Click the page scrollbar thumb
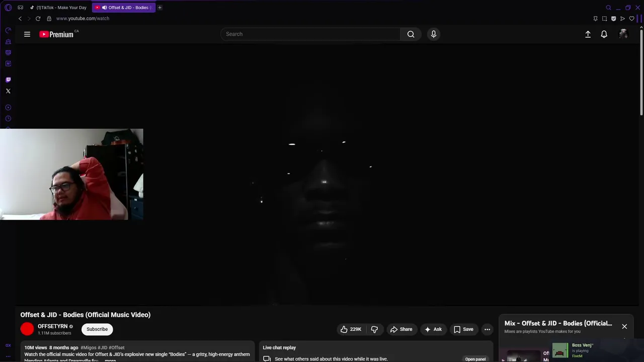 tap(641, 72)
